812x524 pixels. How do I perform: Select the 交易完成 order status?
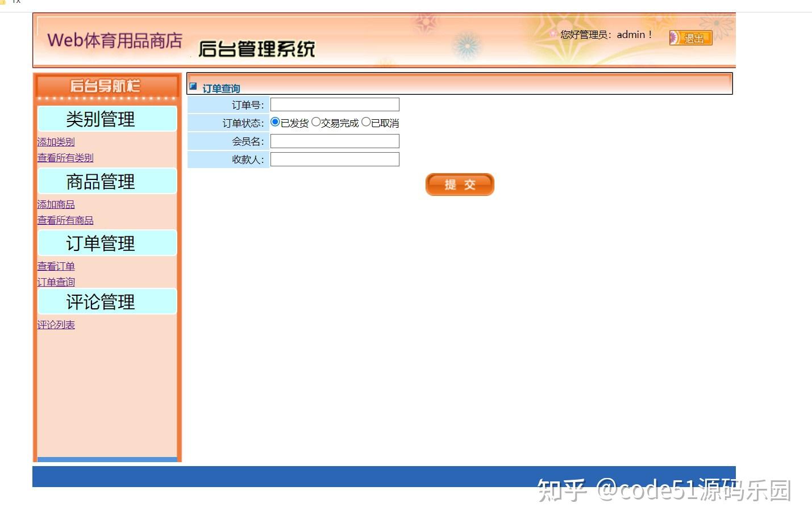point(317,121)
